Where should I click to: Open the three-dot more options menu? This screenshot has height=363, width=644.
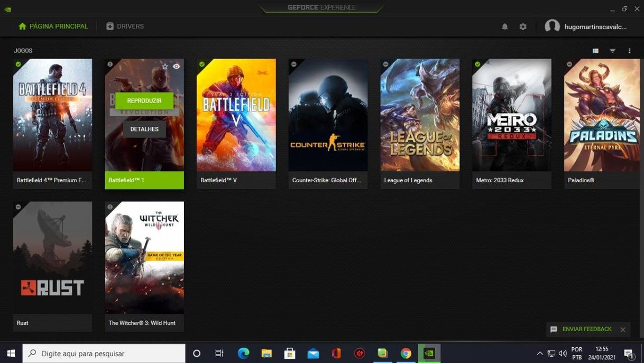[x=629, y=51]
